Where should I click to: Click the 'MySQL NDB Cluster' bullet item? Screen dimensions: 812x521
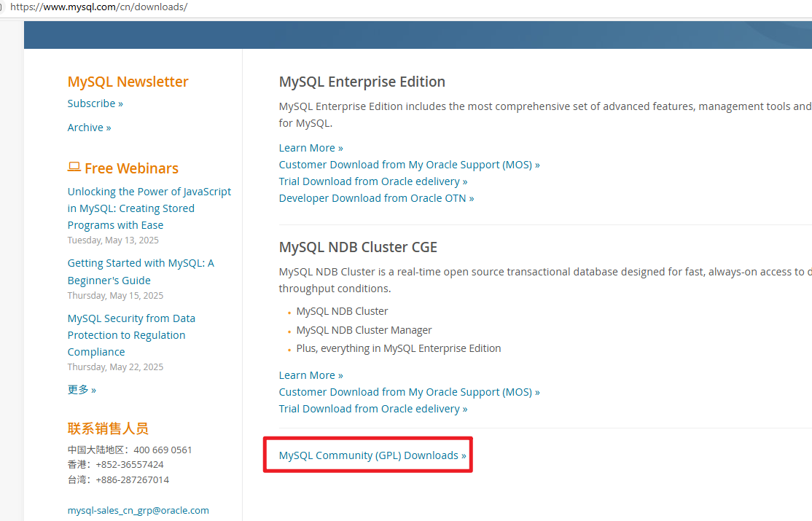[342, 311]
